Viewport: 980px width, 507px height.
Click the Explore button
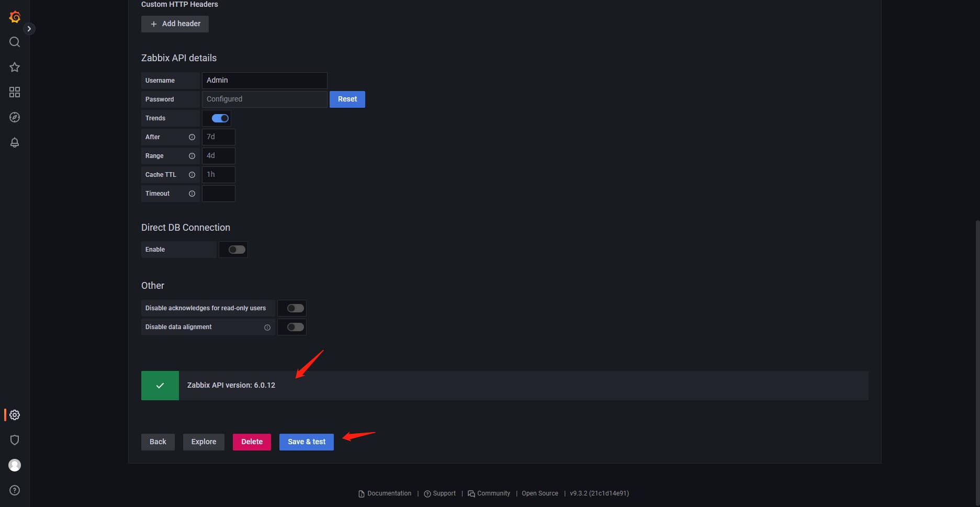[x=204, y=442]
